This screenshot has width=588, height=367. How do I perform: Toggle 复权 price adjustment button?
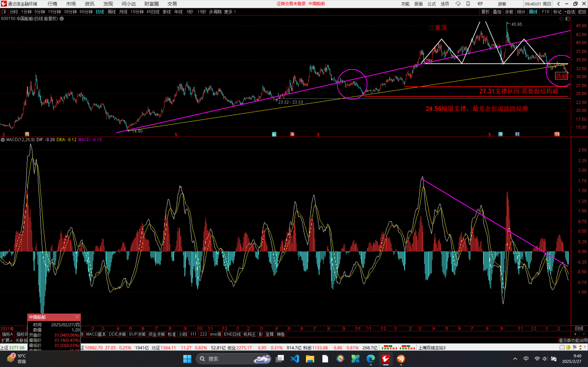[x=485, y=12]
